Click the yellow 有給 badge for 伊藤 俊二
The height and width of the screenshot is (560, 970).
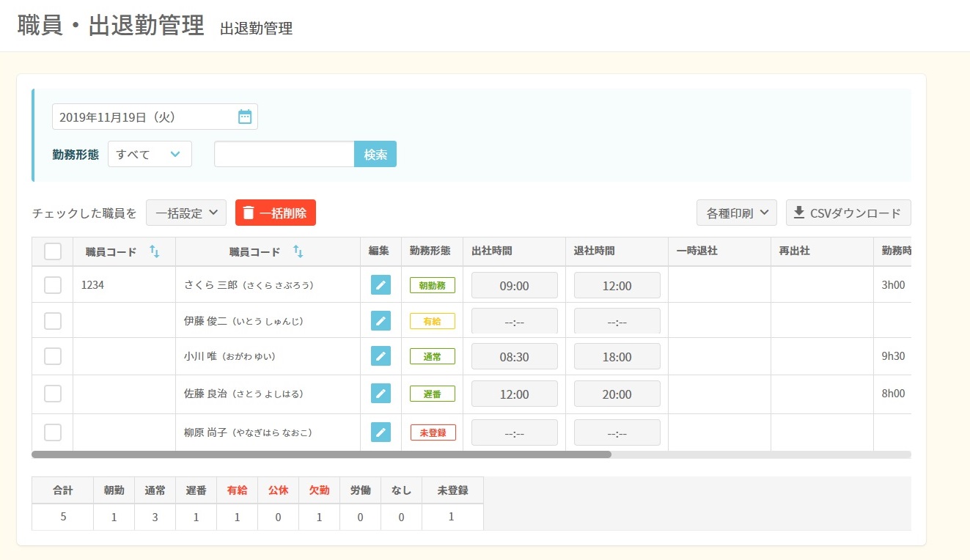pos(433,321)
